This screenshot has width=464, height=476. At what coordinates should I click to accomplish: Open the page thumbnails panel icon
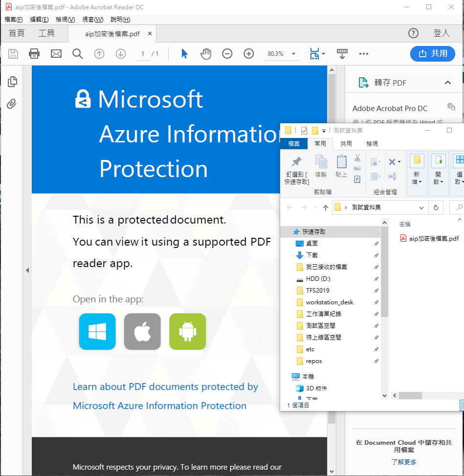tap(12, 82)
